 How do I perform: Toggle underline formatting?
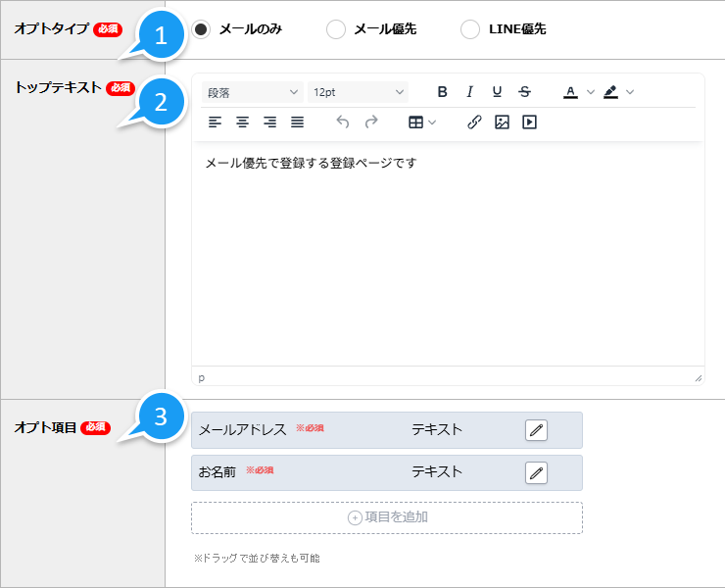click(x=497, y=92)
